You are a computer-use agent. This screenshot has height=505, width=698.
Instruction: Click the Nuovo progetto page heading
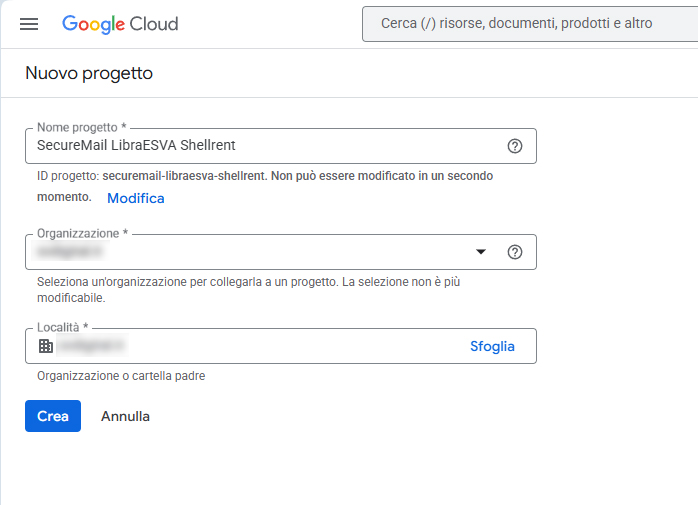(x=89, y=73)
